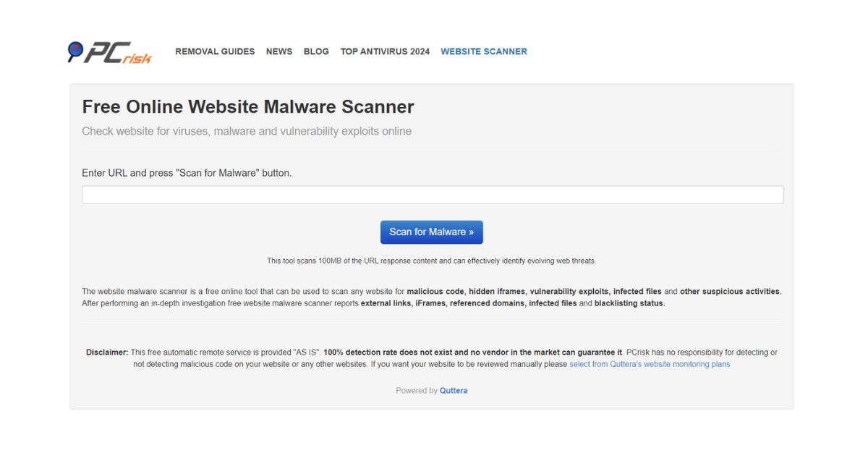Click inside the URL input field
This screenshot has width=868, height=456.
point(432,194)
